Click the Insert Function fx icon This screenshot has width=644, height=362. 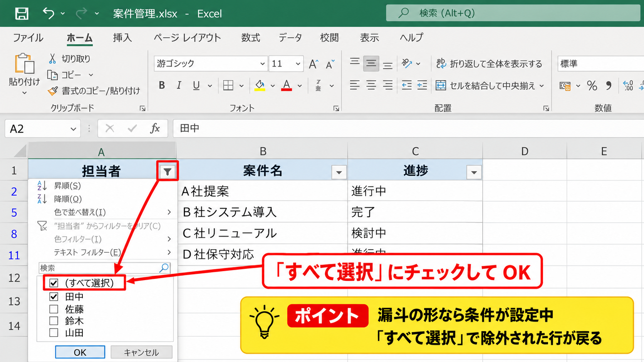coord(155,128)
